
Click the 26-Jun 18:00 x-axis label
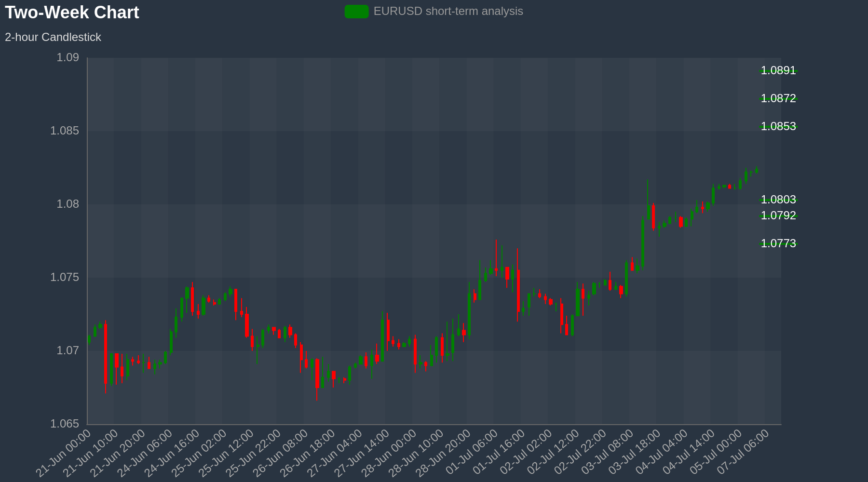pos(308,454)
